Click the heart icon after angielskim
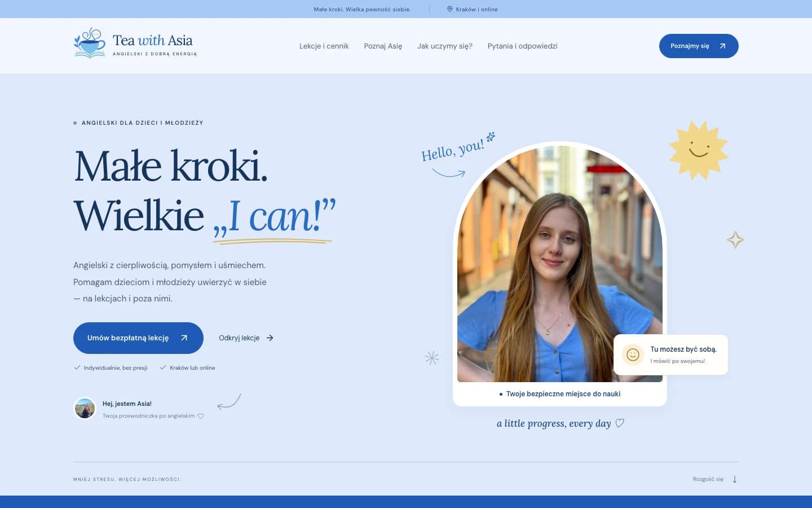This screenshot has width=812, height=508. pyautogui.click(x=201, y=416)
